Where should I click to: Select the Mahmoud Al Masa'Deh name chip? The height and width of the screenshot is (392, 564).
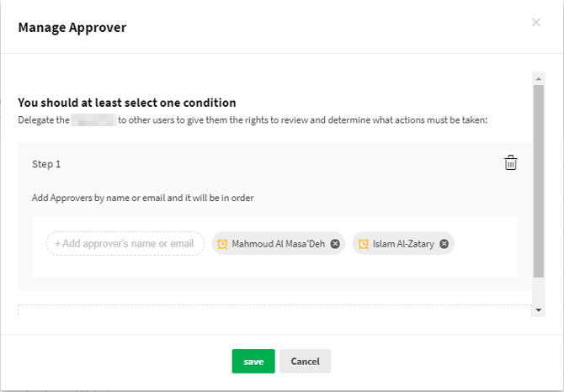[278, 244]
